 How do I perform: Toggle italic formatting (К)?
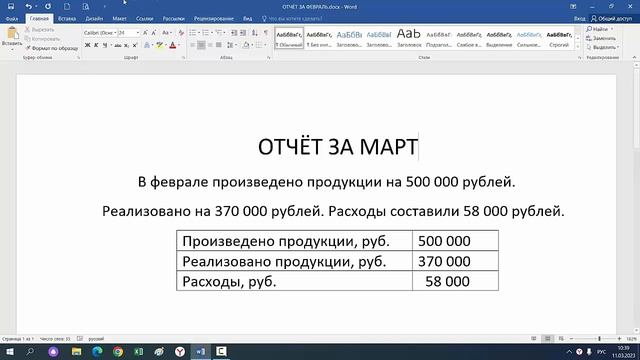(x=96, y=45)
